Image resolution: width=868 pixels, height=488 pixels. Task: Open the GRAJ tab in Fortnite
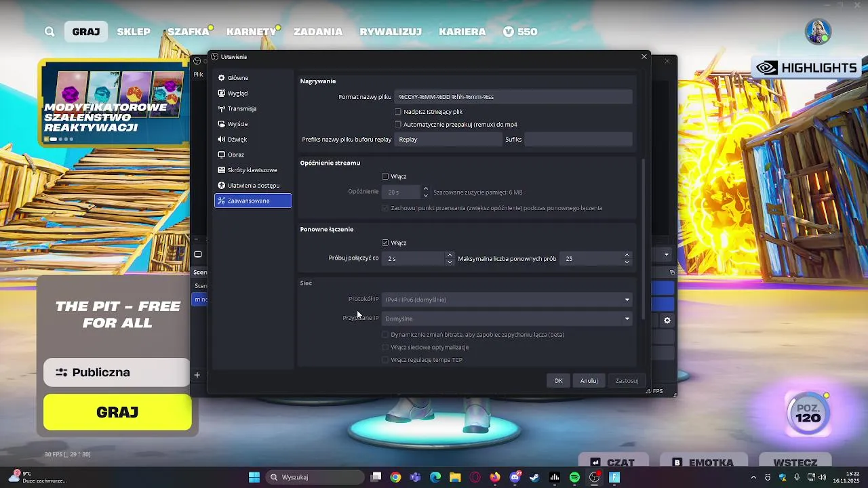(86, 32)
